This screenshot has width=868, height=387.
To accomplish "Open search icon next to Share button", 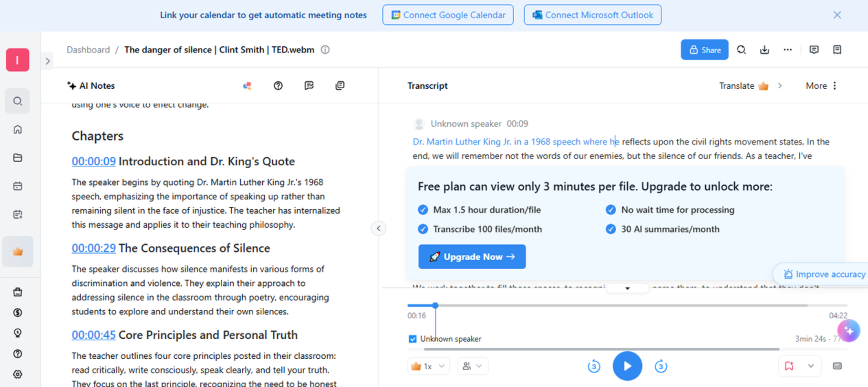I will pos(741,50).
